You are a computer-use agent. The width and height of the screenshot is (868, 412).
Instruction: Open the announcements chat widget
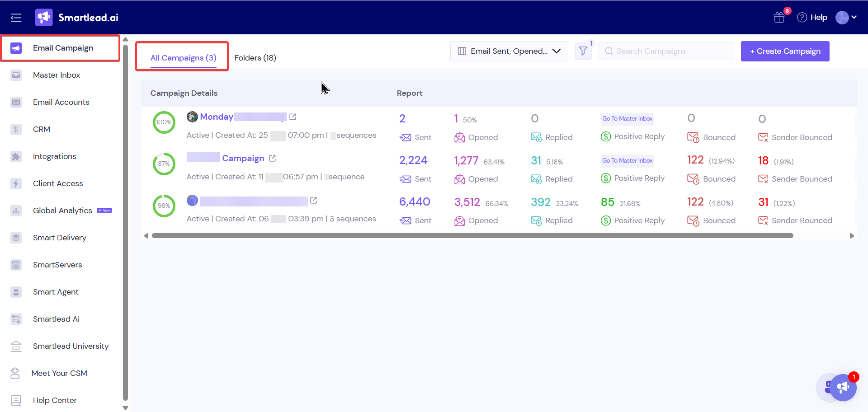[x=843, y=387]
